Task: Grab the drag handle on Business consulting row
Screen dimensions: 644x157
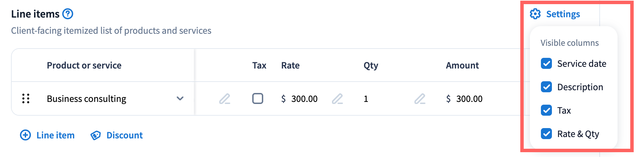Action: [26, 99]
